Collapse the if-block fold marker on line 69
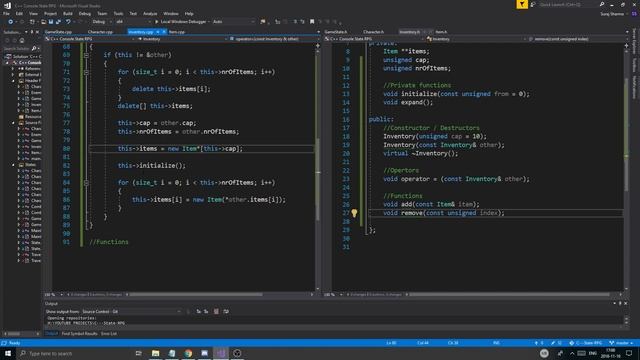This screenshot has width=640, height=360. click(86, 55)
